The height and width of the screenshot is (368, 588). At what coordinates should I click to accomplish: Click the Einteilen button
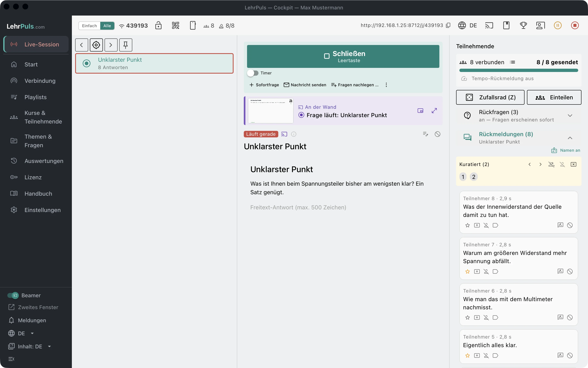click(x=554, y=97)
